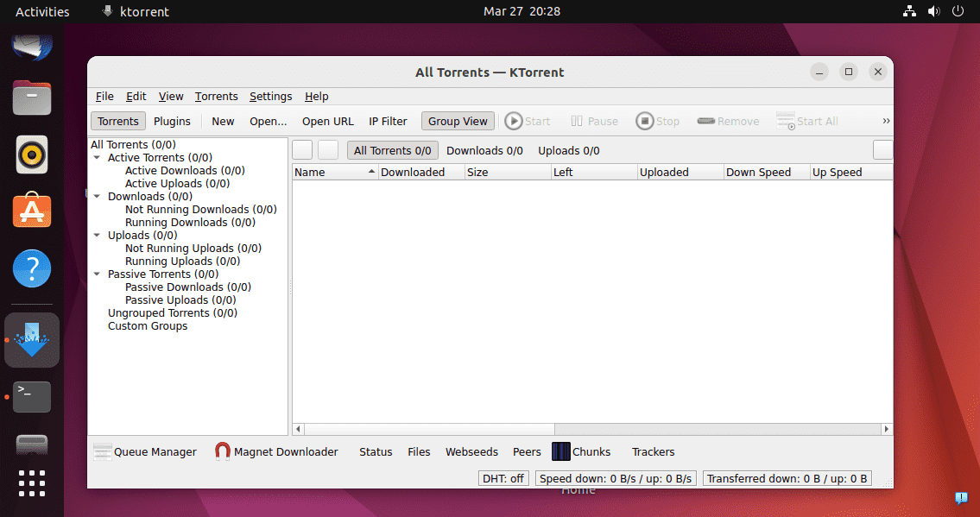Select Ungrouped Torrents (0/0) in the tree
980x517 pixels.
tap(173, 312)
